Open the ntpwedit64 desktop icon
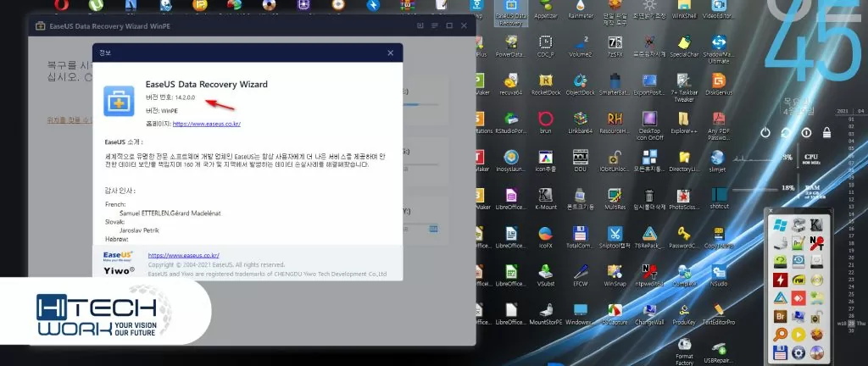 [649, 275]
